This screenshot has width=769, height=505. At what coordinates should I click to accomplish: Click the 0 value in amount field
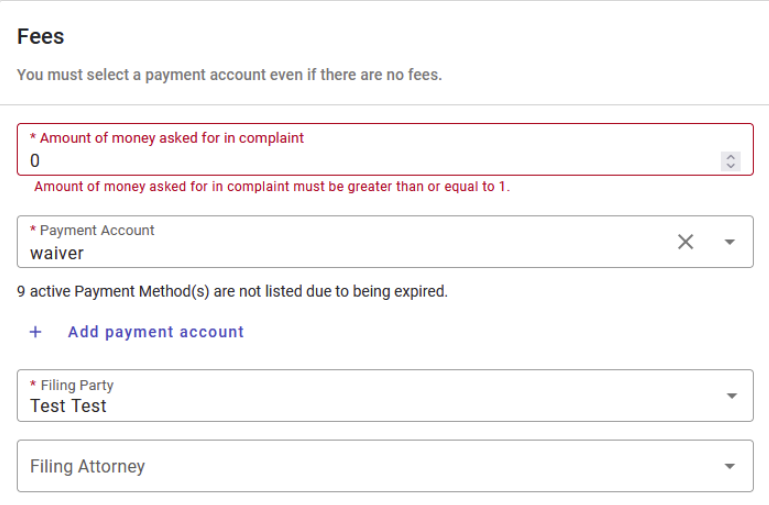[35, 160]
